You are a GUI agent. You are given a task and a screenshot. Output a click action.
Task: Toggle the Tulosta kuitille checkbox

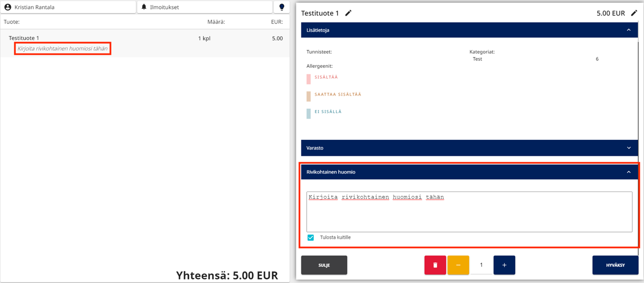coord(310,237)
